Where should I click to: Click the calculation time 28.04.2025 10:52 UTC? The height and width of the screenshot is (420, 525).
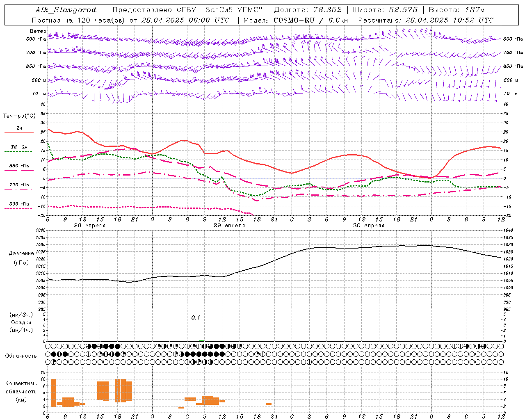click(449, 20)
